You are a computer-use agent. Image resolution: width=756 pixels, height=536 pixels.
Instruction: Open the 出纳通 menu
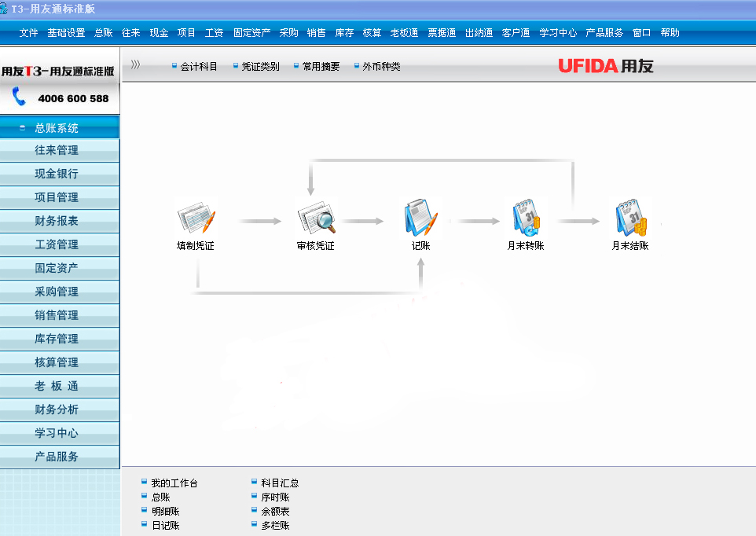click(x=479, y=33)
